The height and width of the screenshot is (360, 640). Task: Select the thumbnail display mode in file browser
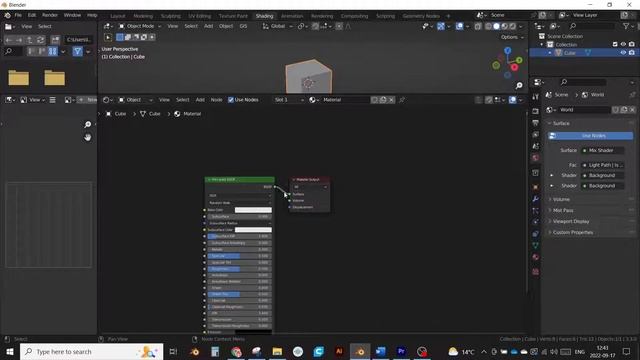click(53, 51)
